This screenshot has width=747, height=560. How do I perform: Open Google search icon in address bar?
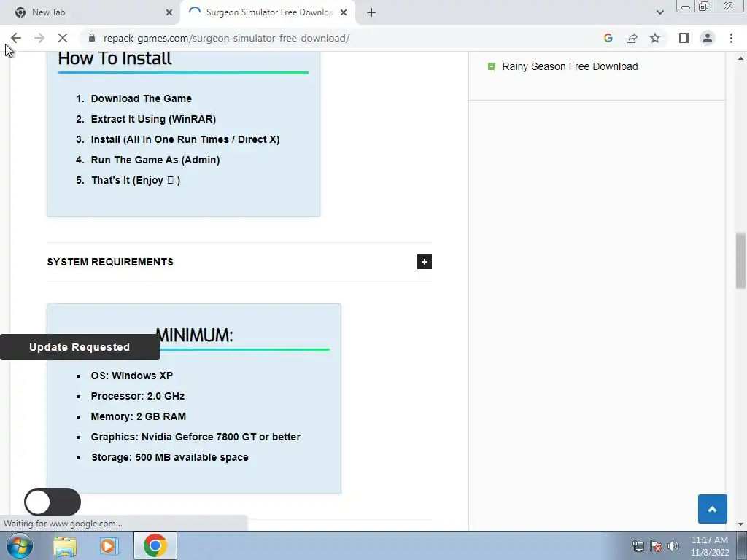(x=608, y=38)
